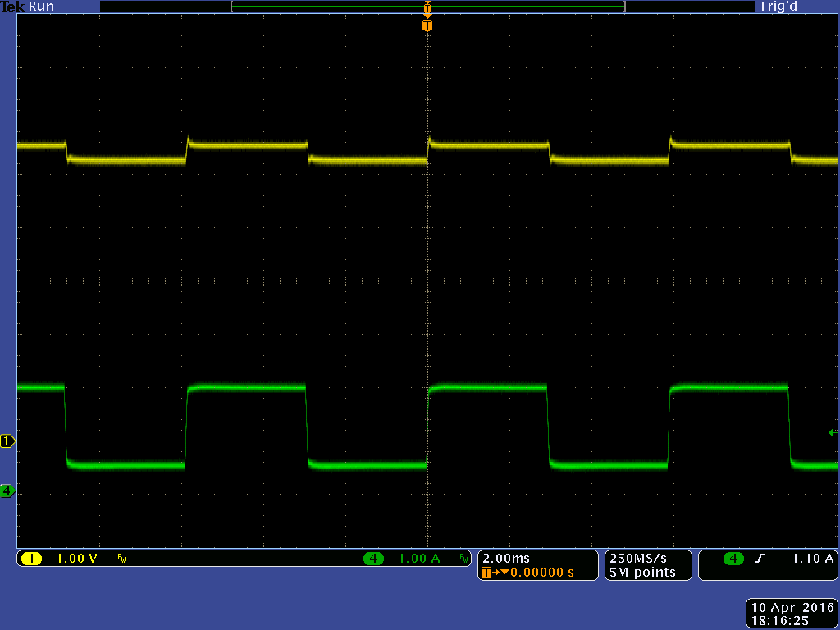This screenshot has width=840, height=630.
Task: Click the 1.00 A channel 4 scale
Action: [x=419, y=559]
